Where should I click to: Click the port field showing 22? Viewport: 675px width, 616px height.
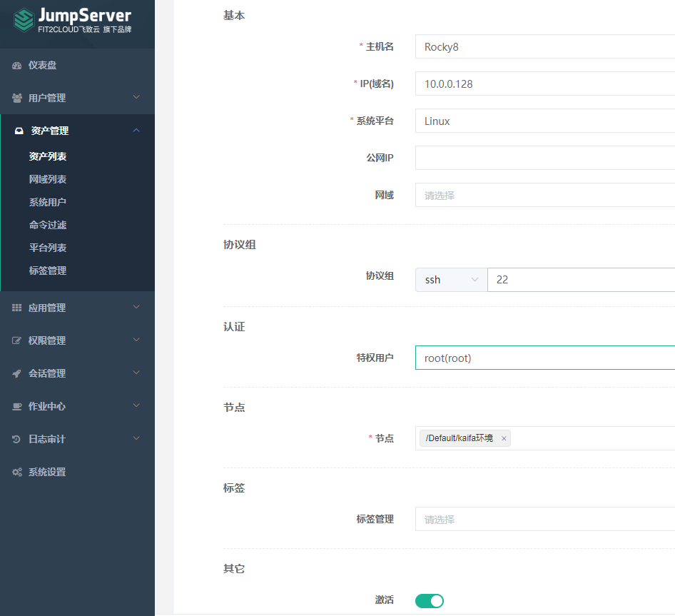coord(581,280)
